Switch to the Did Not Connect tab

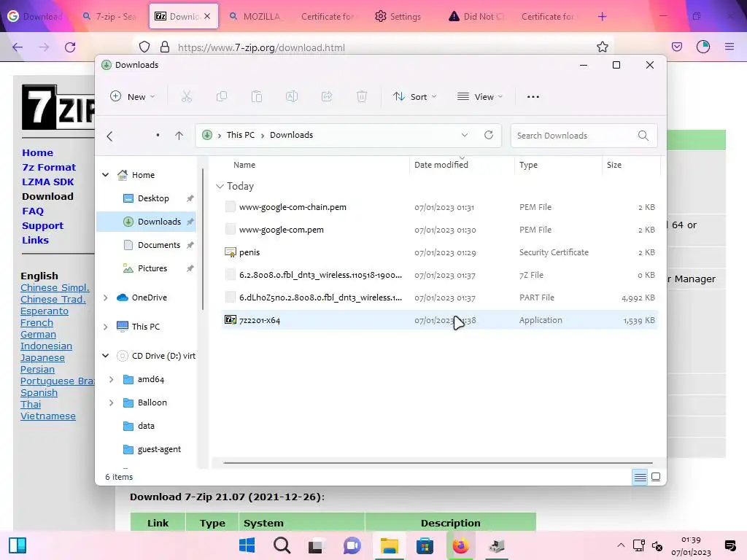(476, 16)
